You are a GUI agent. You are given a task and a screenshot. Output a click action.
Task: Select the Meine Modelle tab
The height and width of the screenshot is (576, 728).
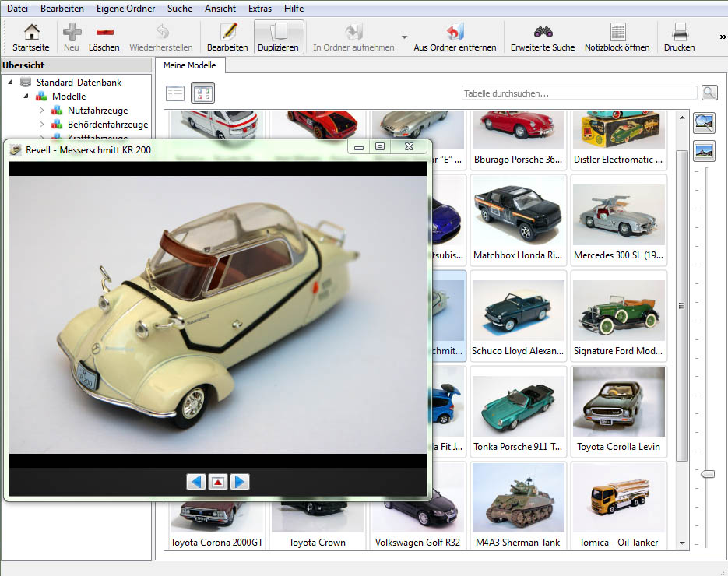(x=190, y=65)
